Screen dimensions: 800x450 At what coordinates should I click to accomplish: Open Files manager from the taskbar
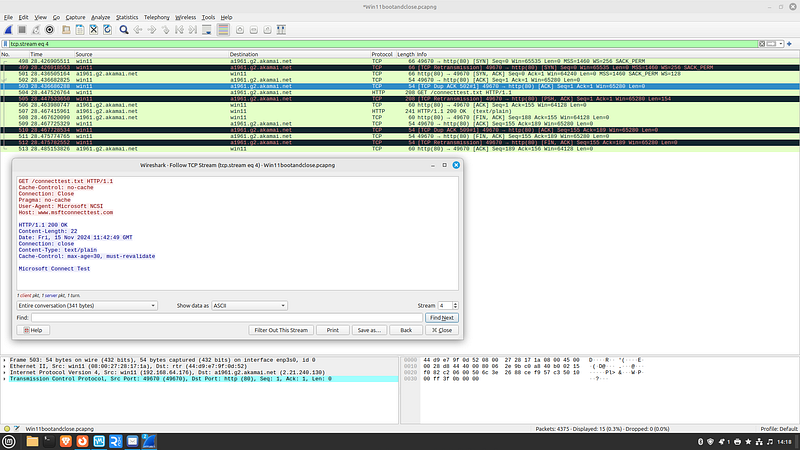(x=32, y=441)
